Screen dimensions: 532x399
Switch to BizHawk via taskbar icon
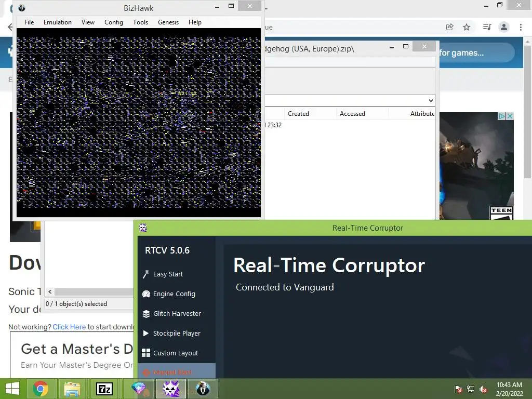point(203,389)
